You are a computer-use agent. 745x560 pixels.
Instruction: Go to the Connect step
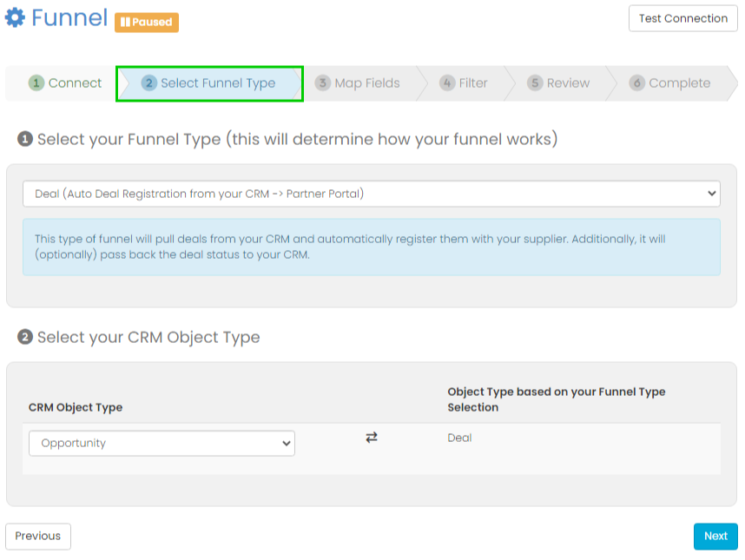(64, 83)
